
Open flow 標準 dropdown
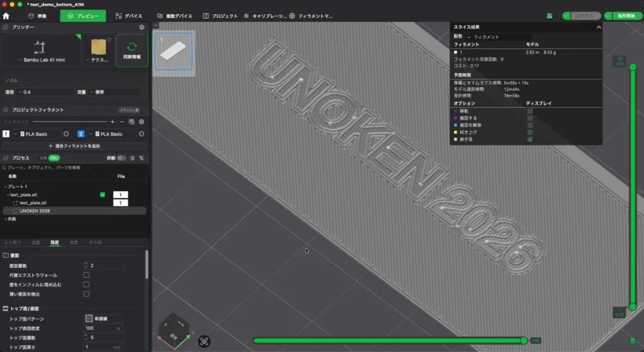114,92
